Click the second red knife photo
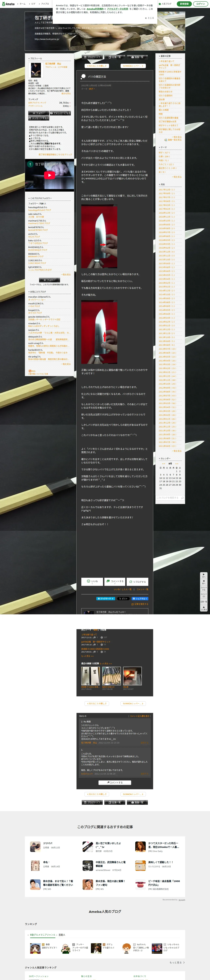 [99, 332]
